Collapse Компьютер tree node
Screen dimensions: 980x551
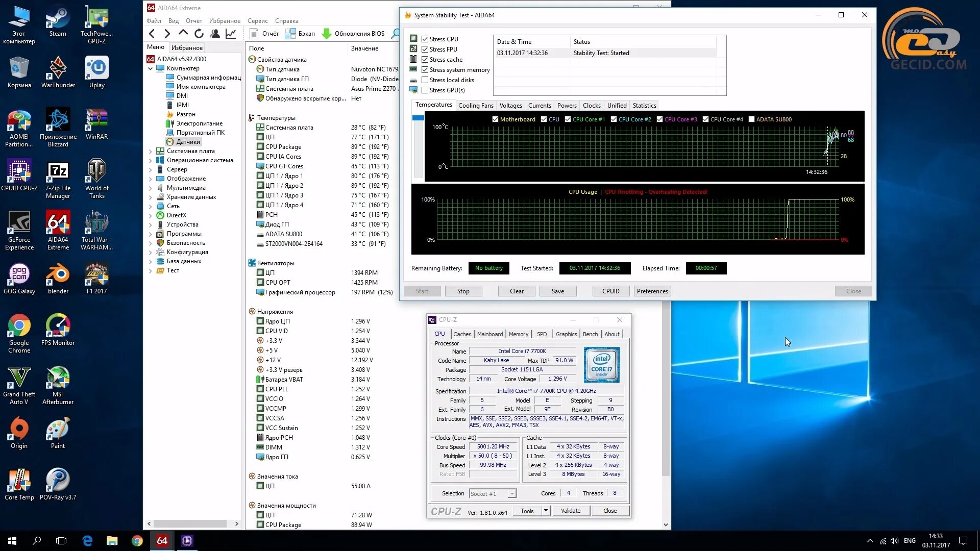click(x=151, y=68)
